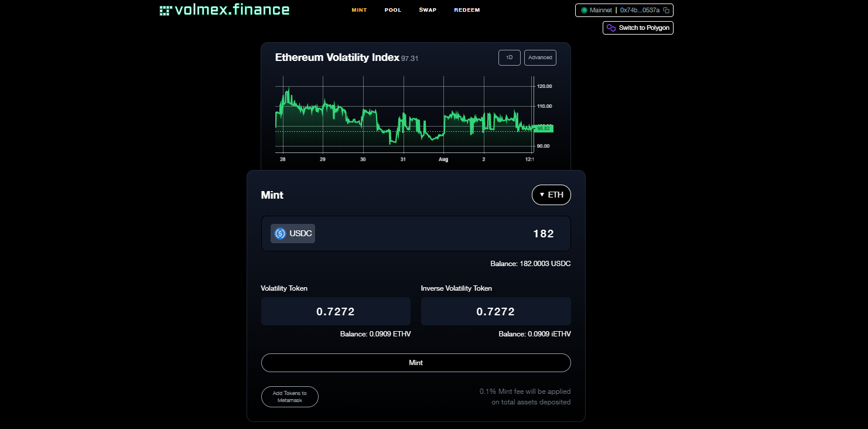The image size is (868, 429).
Task: Open the MINT tab
Action: coord(359,10)
